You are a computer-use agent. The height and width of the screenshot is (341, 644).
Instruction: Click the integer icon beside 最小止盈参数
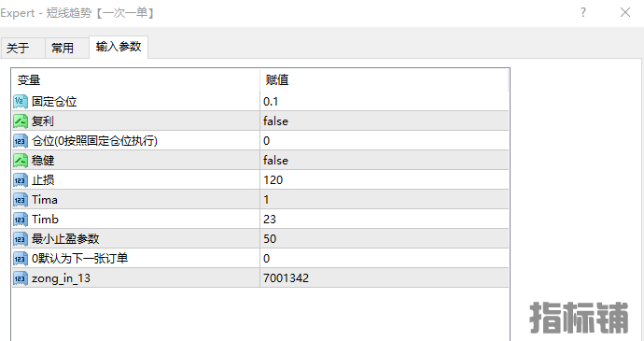[21, 239]
